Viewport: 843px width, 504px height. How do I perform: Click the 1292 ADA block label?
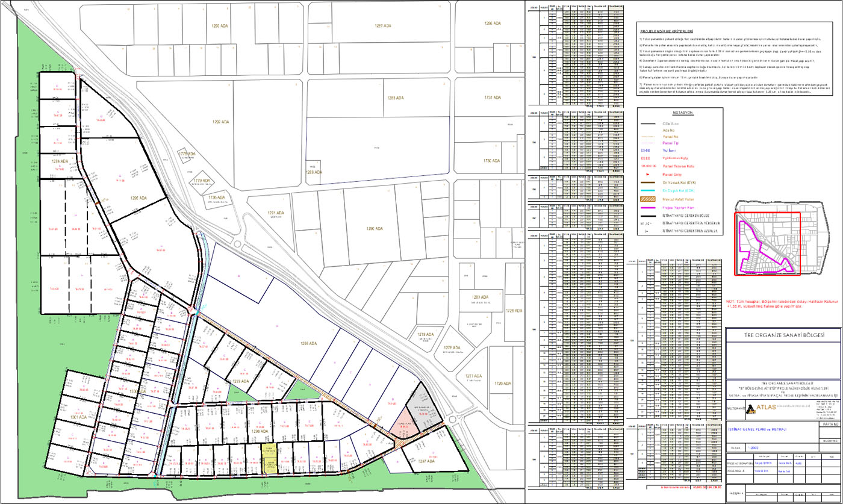pyautogui.click(x=220, y=122)
